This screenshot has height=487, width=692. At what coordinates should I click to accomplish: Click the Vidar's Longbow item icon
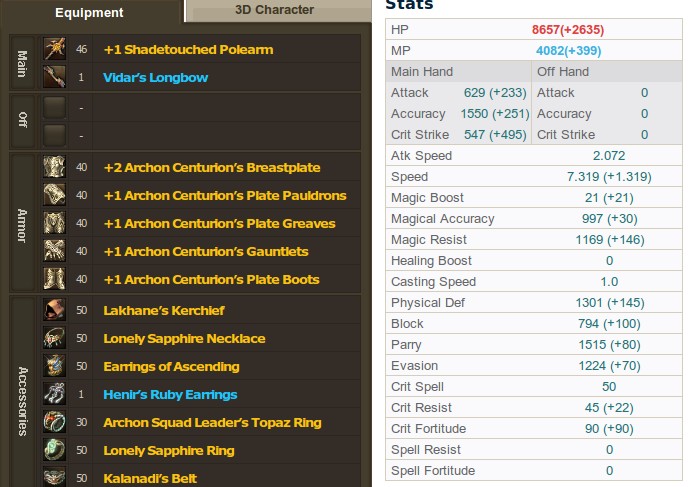pyautogui.click(x=55, y=77)
